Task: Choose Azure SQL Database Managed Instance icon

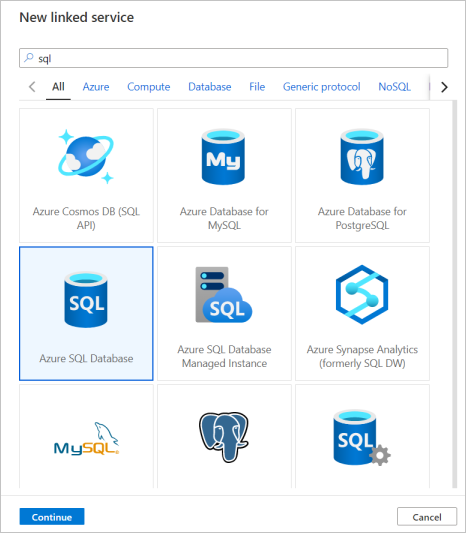Action: pyautogui.click(x=224, y=294)
